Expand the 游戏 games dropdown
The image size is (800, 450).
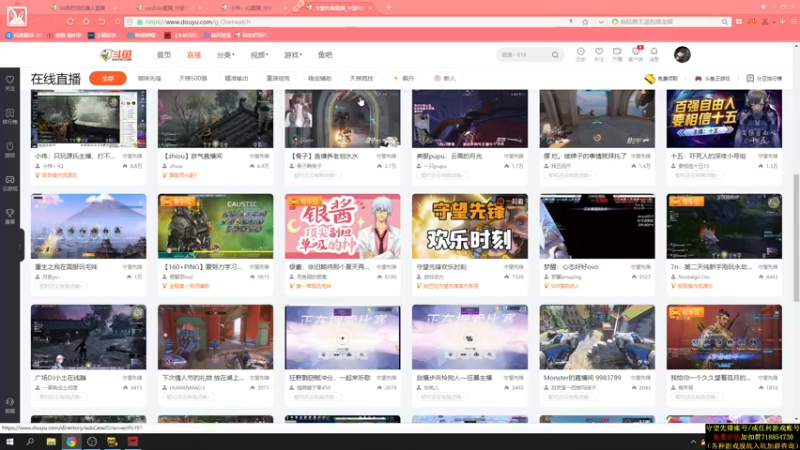(293, 55)
